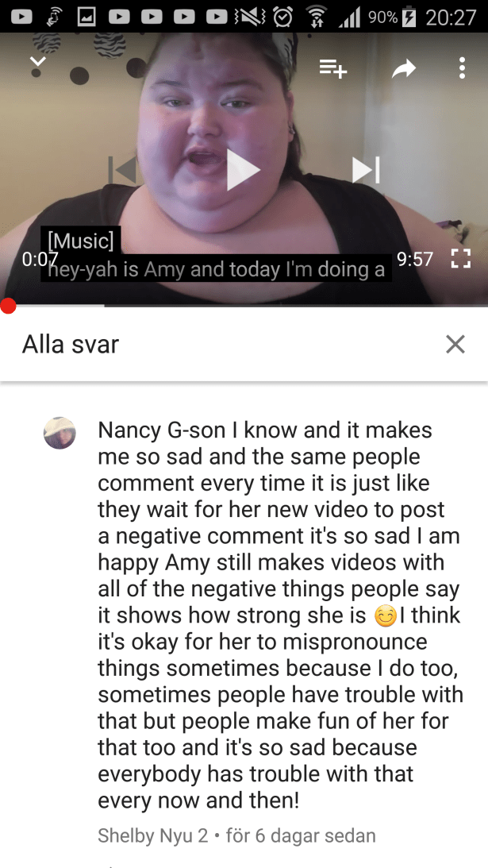Tap the Wi-Fi status icon

tap(317, 17)
